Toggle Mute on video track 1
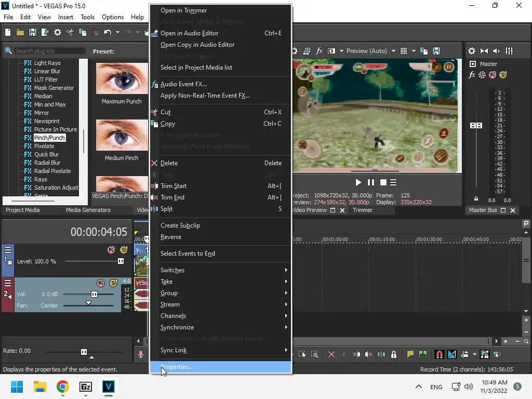Viewport: 532px width, 399px height. pos(111,250)
